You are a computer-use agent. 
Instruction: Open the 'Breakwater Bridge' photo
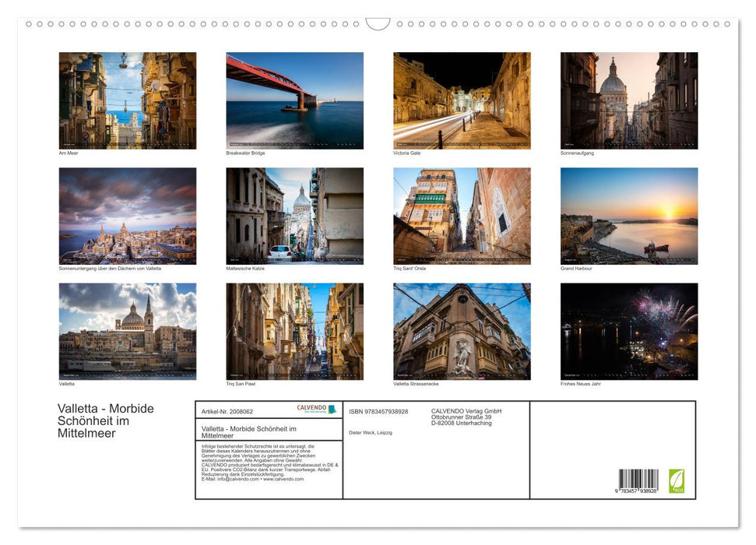pos(294,100)
